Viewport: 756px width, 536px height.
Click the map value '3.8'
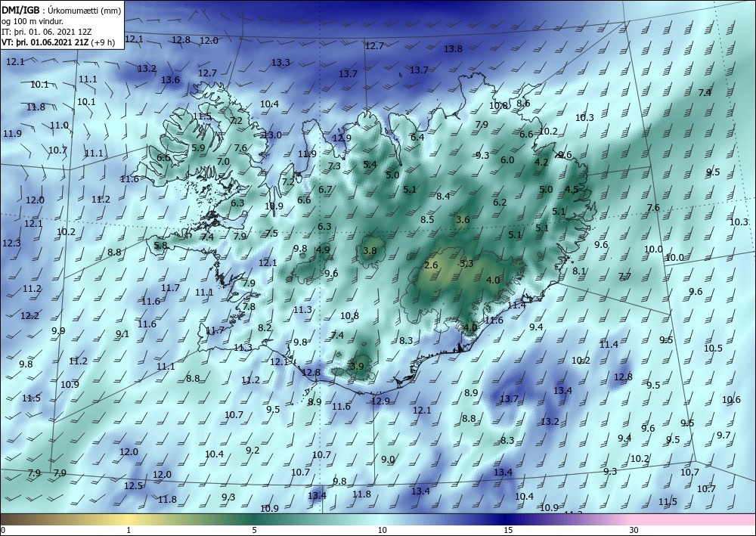click(x=370, y=250)
